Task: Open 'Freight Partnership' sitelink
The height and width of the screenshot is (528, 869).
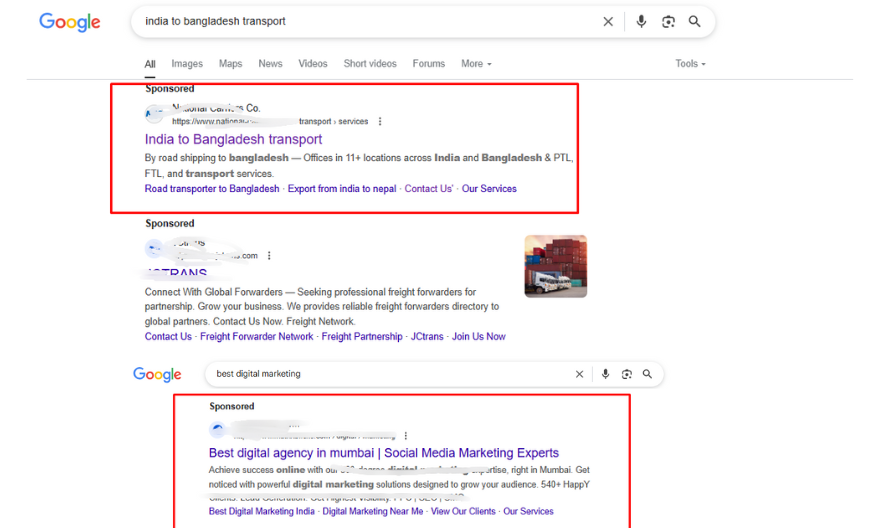Action: click(362, 337)
